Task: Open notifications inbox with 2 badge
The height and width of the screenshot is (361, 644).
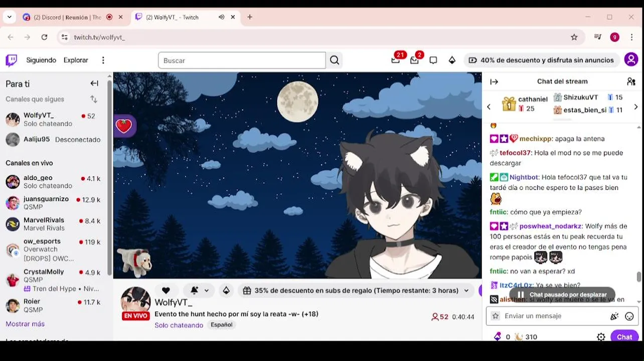Action: point(414,60)
